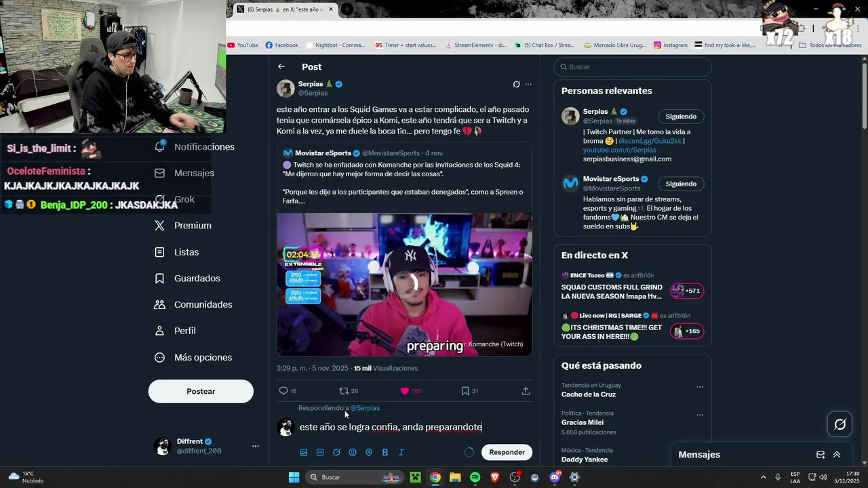Add GIF icon in reply composer

(320, 452)
